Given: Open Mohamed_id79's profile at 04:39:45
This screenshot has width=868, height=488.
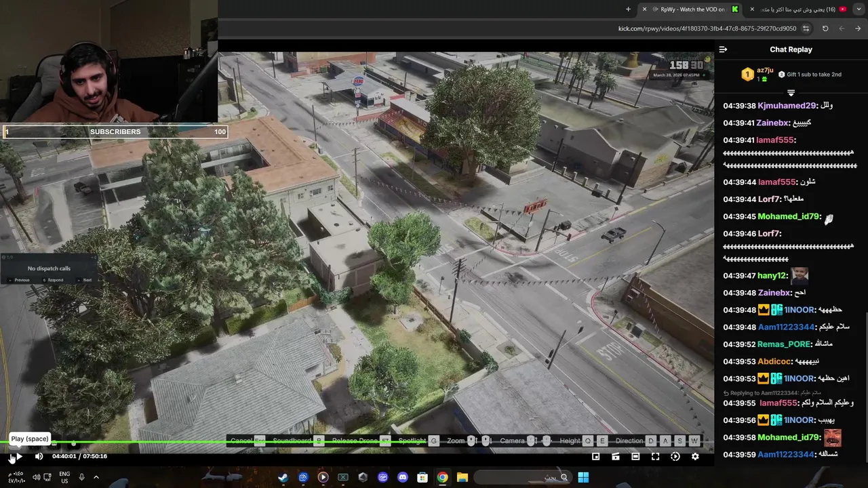Looking at the screenshot, I should click(x=790, y=216).
